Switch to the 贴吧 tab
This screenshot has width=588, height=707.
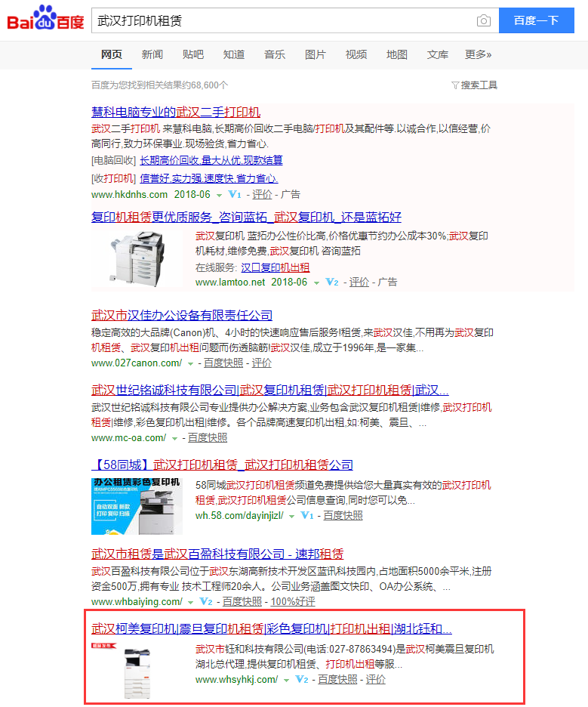[x=192, y=54]
